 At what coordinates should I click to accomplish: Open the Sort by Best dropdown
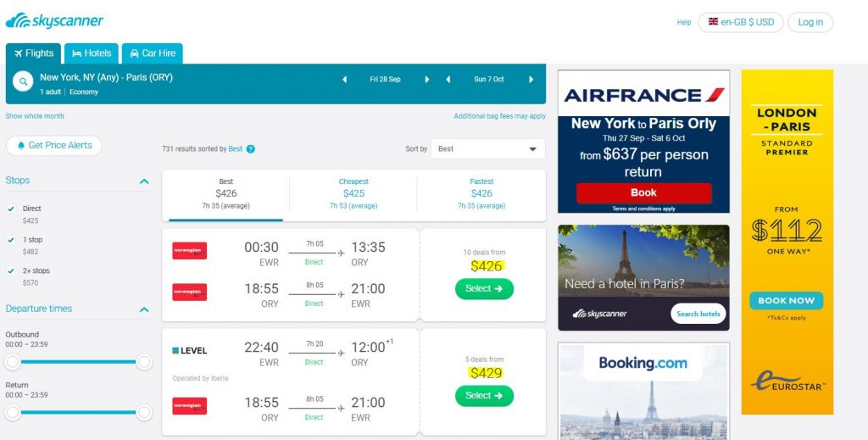click(487, 149)
